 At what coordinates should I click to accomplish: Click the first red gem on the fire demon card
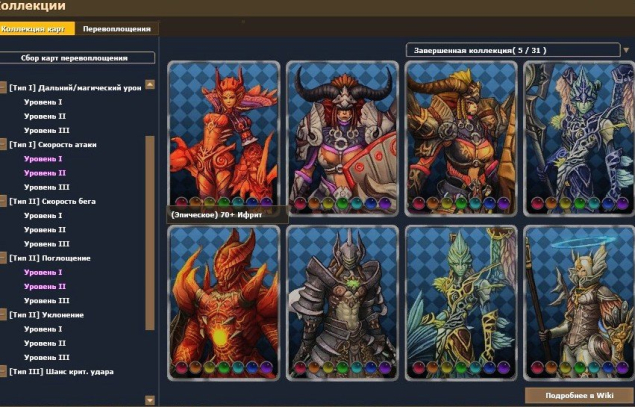[x=181, y=368]
